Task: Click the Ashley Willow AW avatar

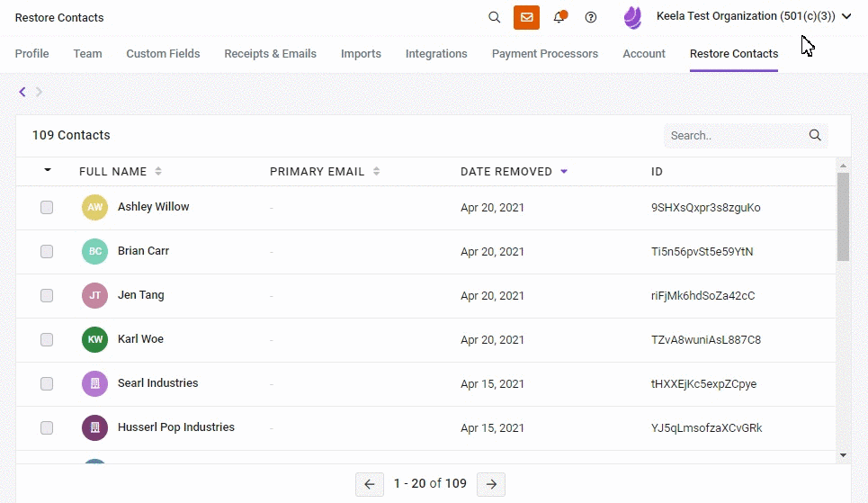Action: (94, 207)
